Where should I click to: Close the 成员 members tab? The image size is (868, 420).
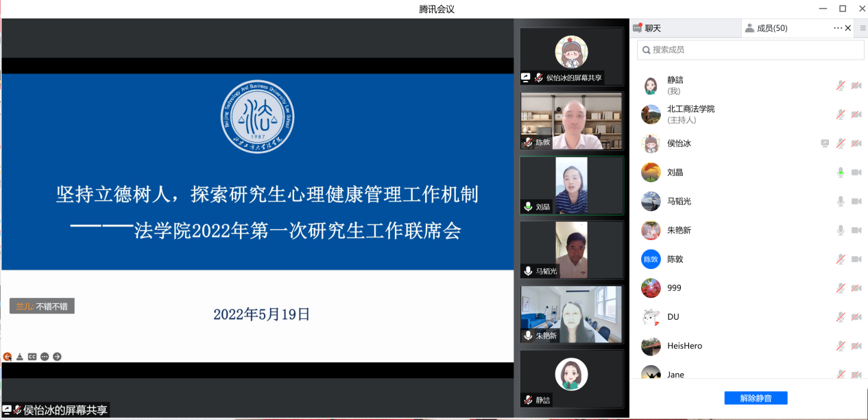(x=848, y=28)
